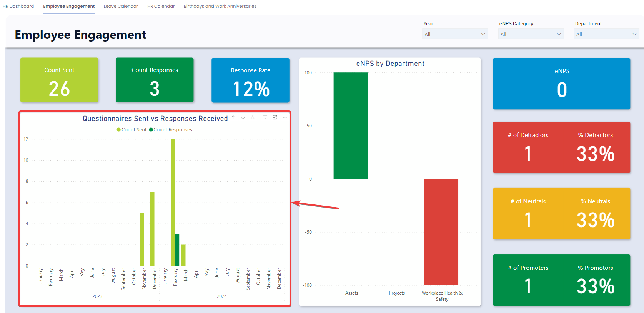Screen dimensions: 644x313
Task: Open filters icon on Questionnaires chart
Action: click(x=265, y=117)
